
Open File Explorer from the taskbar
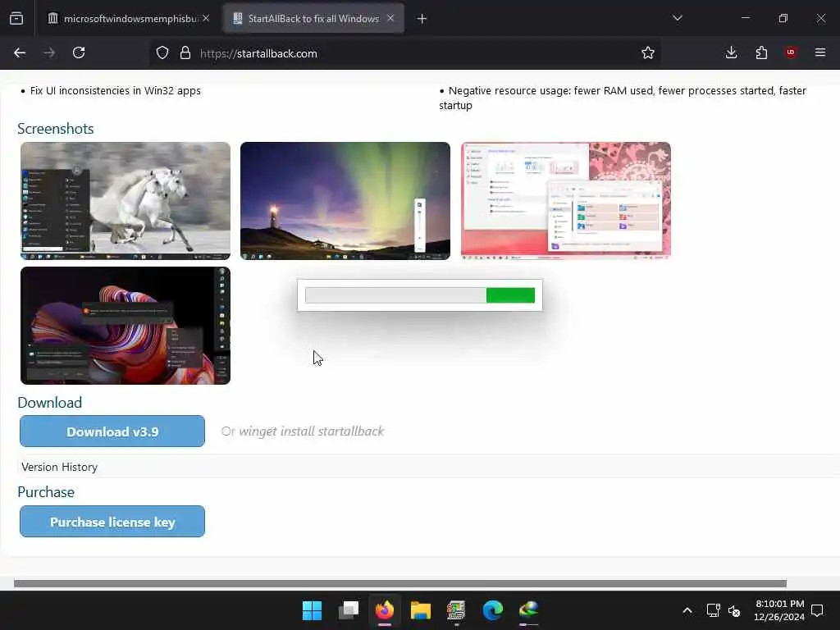421,610
